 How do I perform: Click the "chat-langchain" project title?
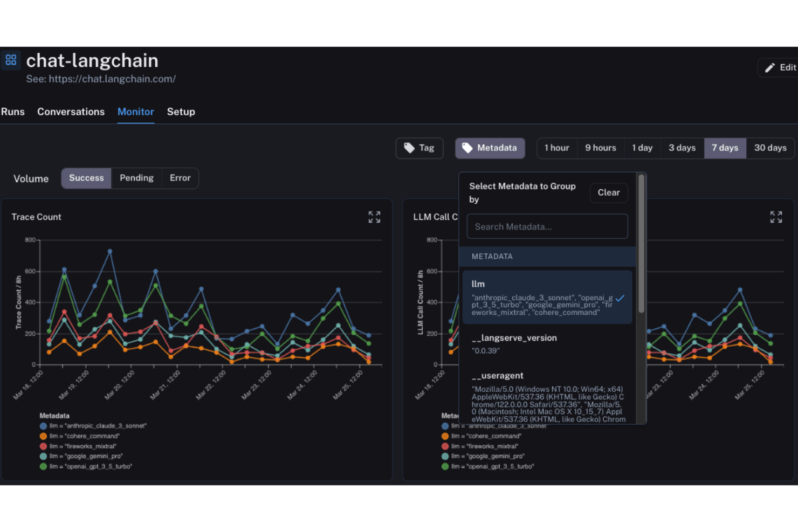tap(92, 60)
